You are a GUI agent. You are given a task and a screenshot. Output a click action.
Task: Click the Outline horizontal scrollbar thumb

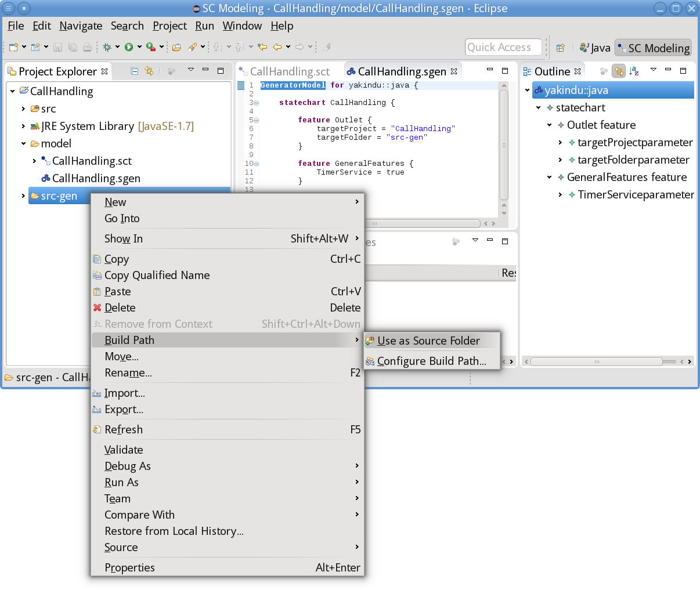[x=597, y=361]
